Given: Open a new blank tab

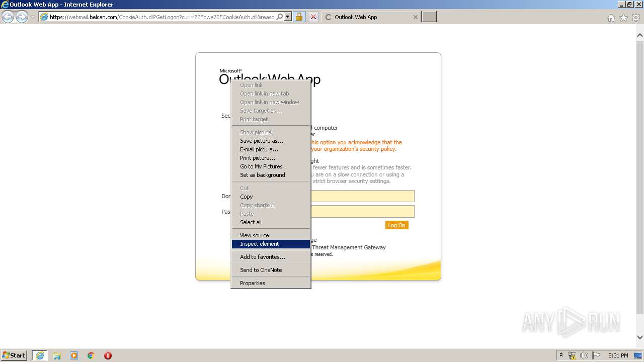Looking at the screenshot, I should (429, 17).
